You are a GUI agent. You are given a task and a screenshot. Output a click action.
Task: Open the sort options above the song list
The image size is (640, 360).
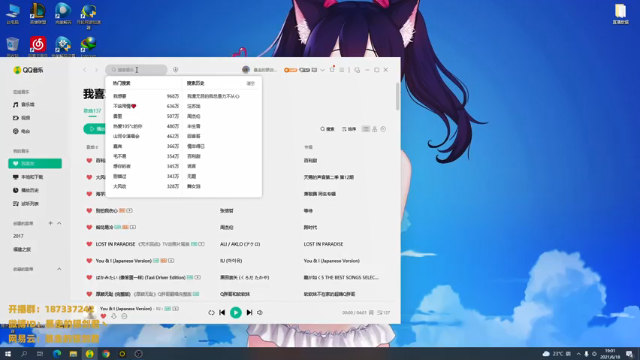(x=349, y=129)
